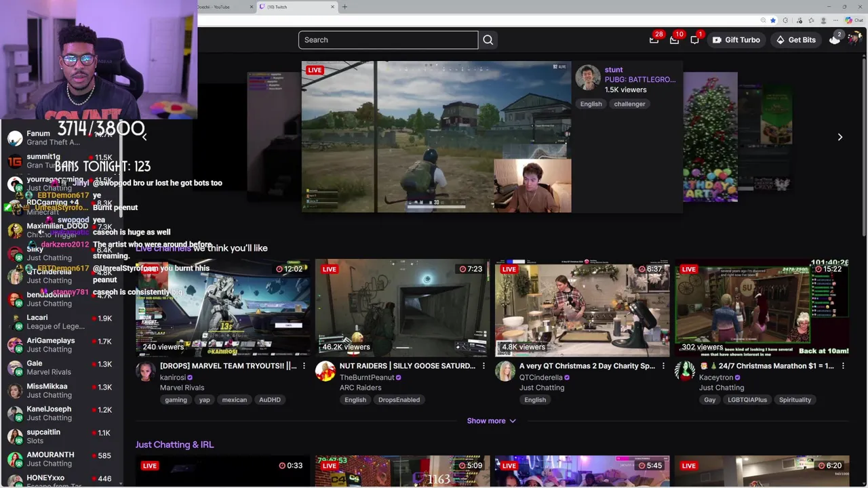Select the Christmas tree carousel preview
Screen dimensions: 868x488
pos(710,137)
